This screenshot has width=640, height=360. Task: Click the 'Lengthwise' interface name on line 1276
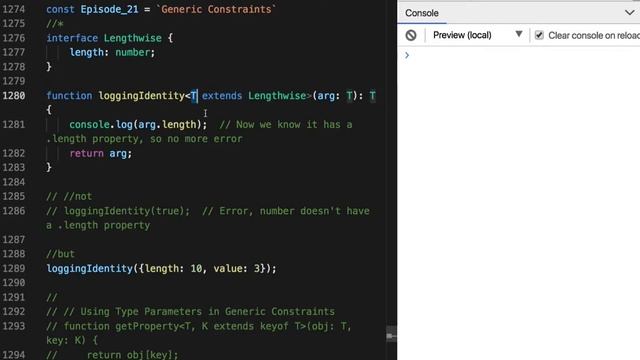click(133, 38)
